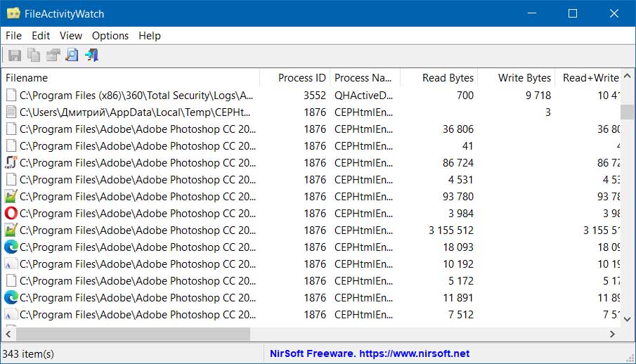The width and height of the screenshot is (636, 364).
Task: Click the Read Bytes value 18 093
Action: 458,247
